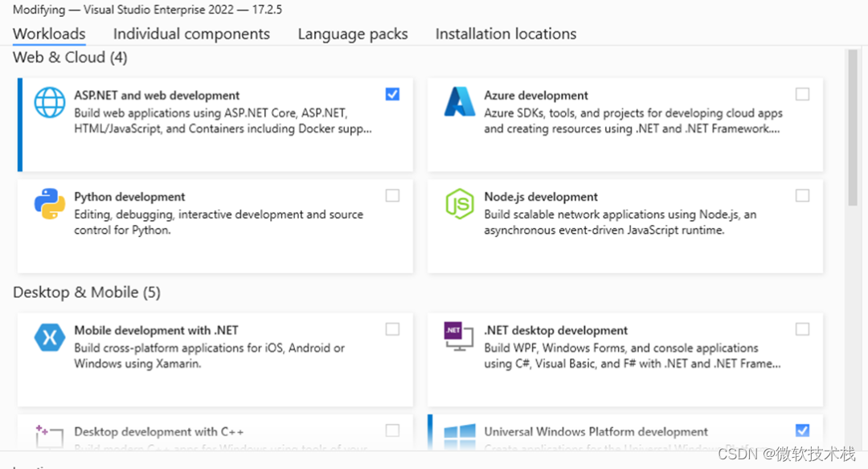Click Xamarin cross-platform description text
This screenshot has width=868, height=469.
[x=209, y=356]
